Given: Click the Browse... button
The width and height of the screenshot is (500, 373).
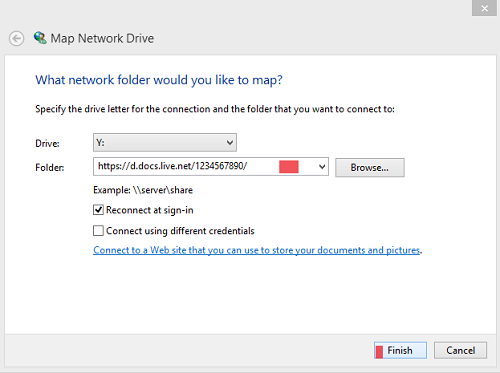Looking at the screenshot, I should coord(370,167).
